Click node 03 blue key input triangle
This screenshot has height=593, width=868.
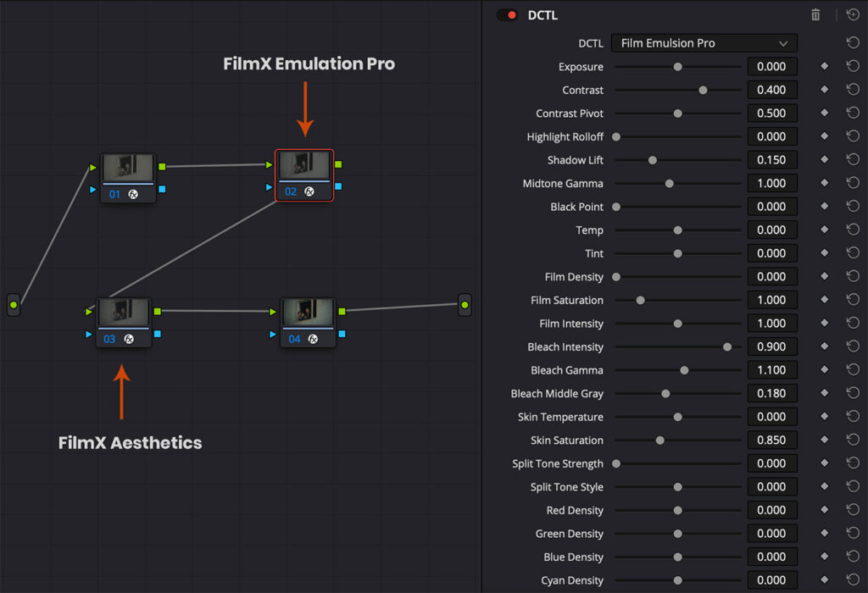[x=89, y=334]
